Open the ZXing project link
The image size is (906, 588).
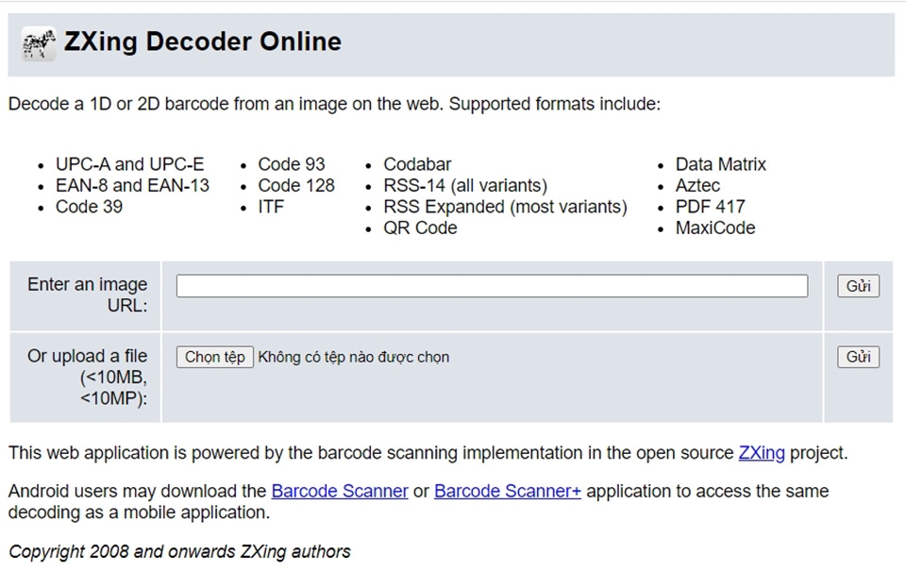(x=761, y=453)
